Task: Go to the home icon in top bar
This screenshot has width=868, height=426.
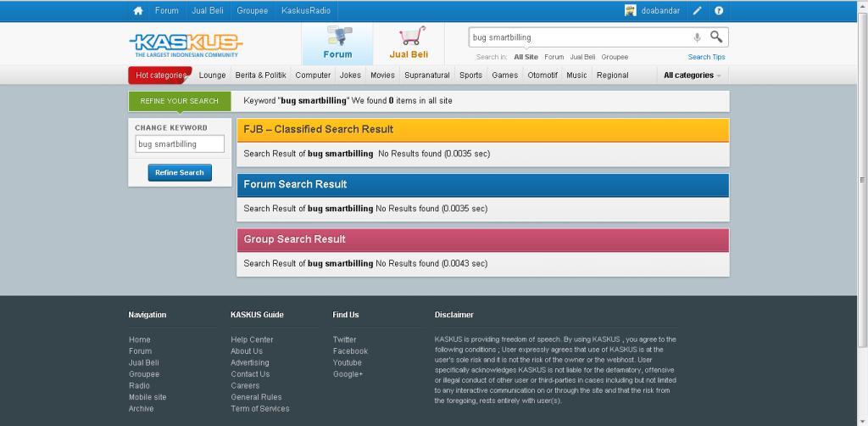Action: (x=138, y=10)
